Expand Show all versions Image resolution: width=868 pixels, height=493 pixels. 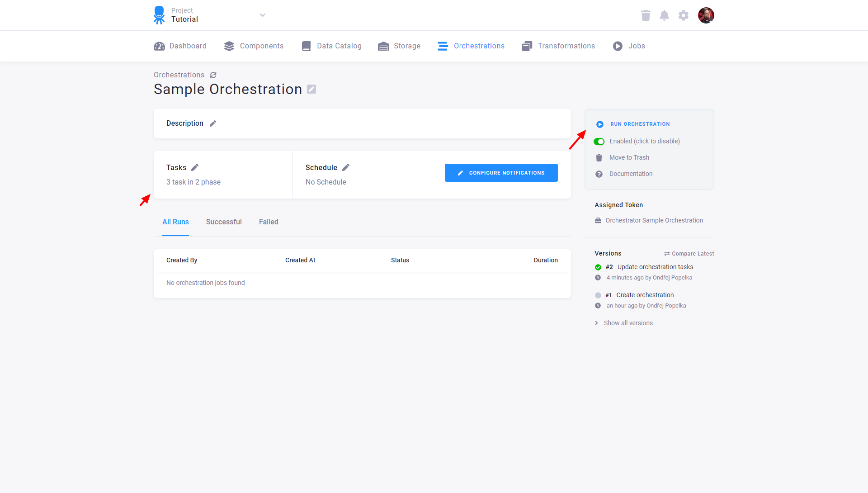pyautogui.click(x=628, y=322)
